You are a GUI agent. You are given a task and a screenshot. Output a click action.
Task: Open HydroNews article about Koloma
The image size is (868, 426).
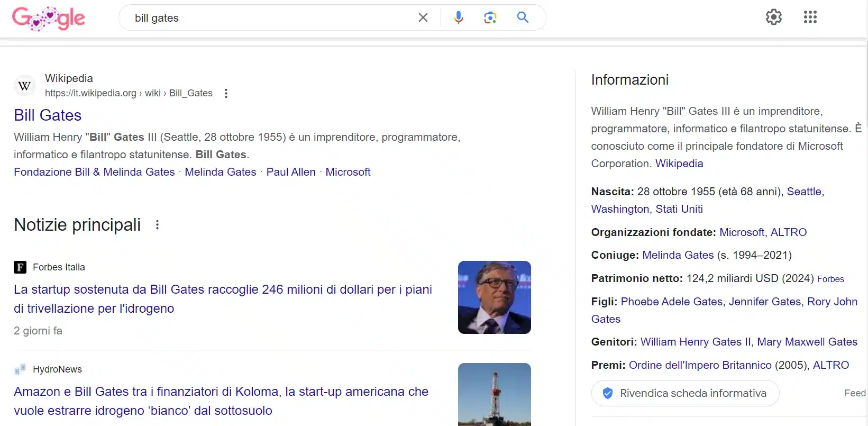click(221, 401)
